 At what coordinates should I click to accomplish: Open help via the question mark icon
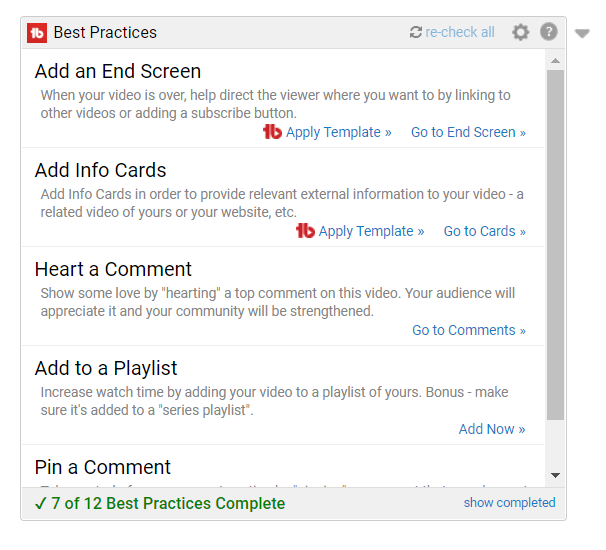tap(549, 32)
